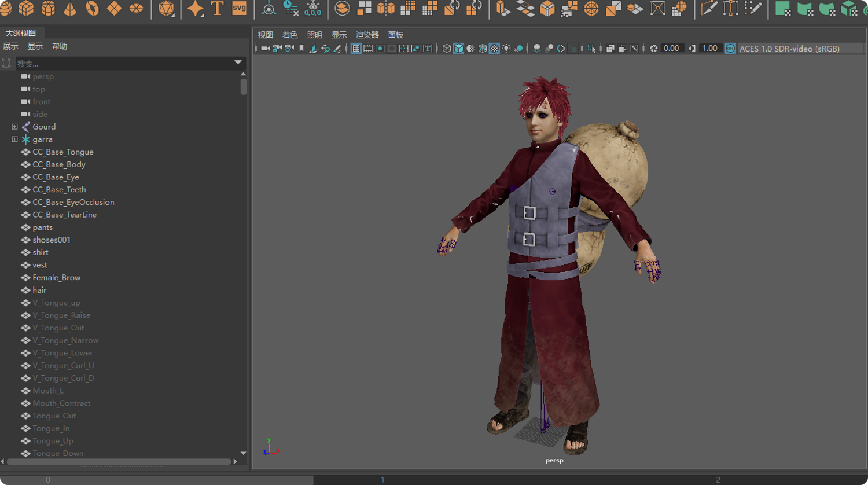Click the mirror geometry shelf icon

tap(386, 9)
